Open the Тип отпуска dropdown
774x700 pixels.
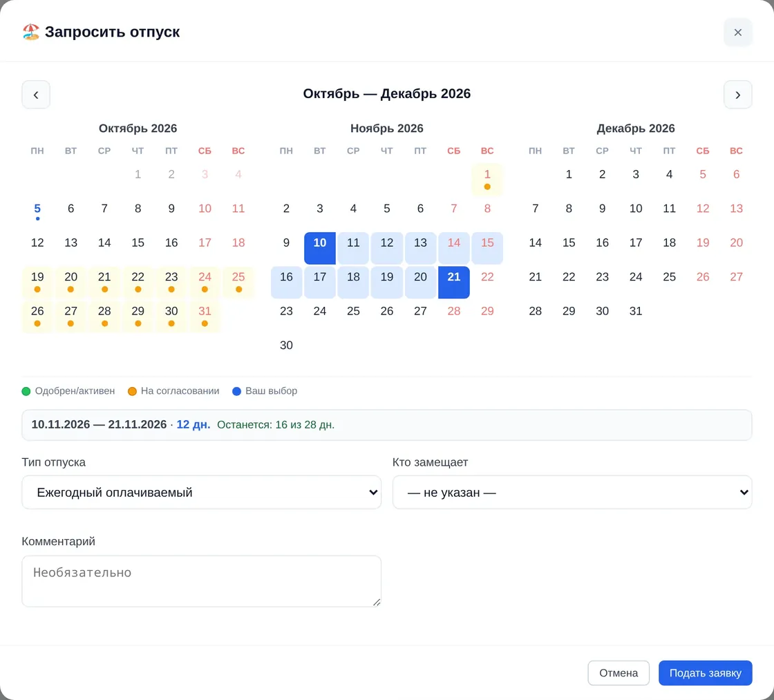pyautogui.click(x=201, y=492)
